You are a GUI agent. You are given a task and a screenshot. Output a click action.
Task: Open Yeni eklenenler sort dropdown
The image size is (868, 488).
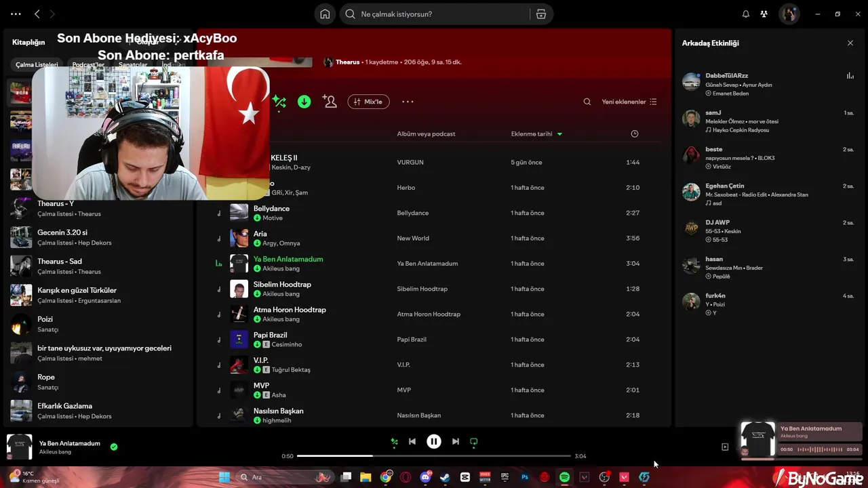coord(629,102)
